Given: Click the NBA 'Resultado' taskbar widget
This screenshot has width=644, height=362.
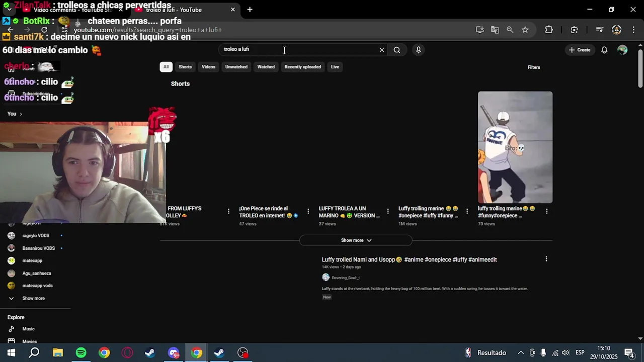Looking at the screenshot, I should coord(486,352).
